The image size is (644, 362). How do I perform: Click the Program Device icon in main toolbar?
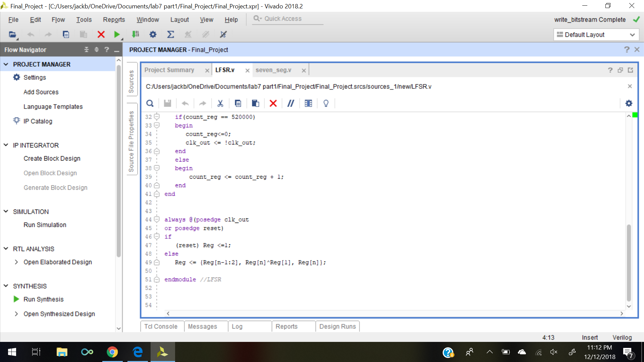pyautogui.click(x=136, y=35)
